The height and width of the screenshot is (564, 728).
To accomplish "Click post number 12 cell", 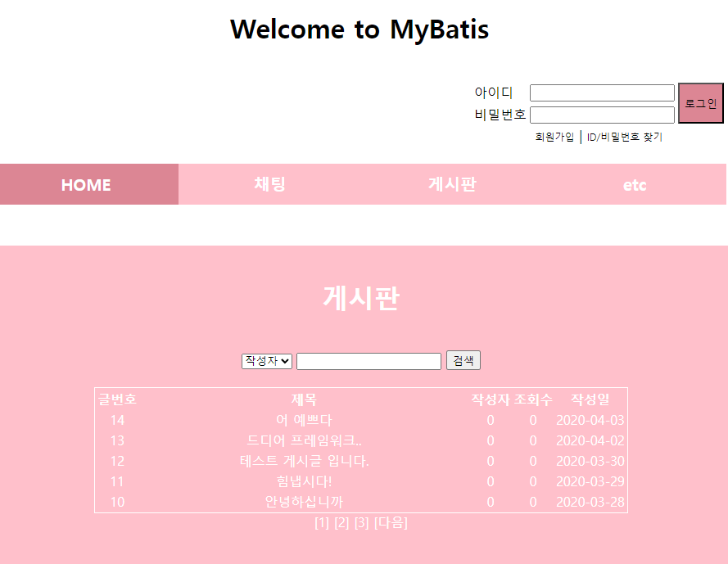I will [x=117, y=461].
